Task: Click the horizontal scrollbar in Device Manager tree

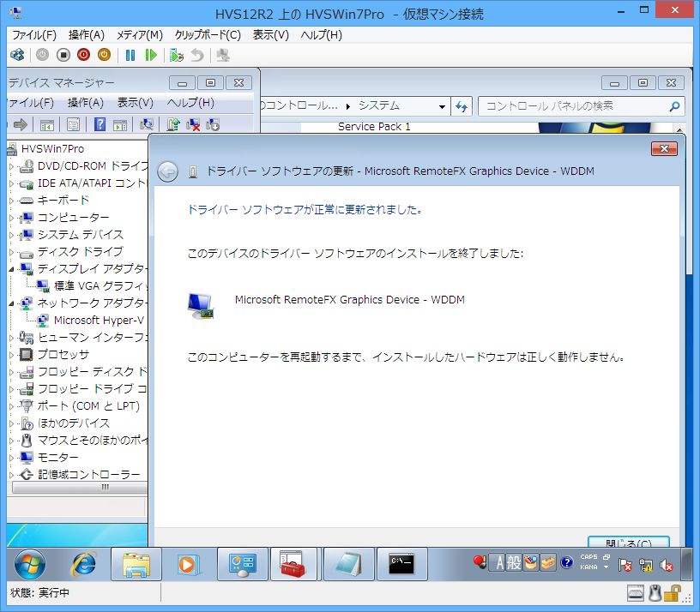Action: point(80,487)
